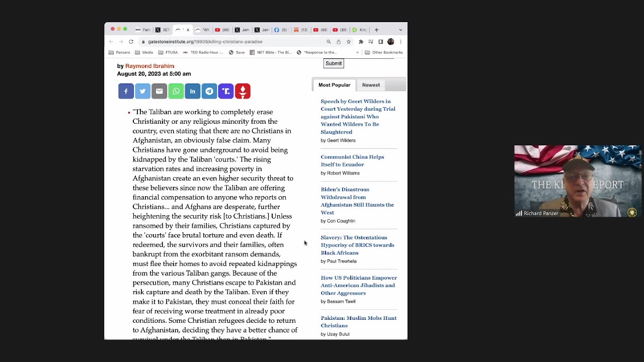The image size is (644, 362).
Task: Open Chrome profile avatar
Action: (391, 42)
